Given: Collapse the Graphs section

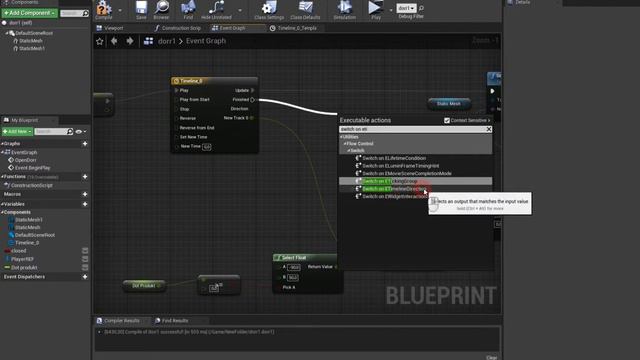Looking at the screenshot, I should [2, 144].
